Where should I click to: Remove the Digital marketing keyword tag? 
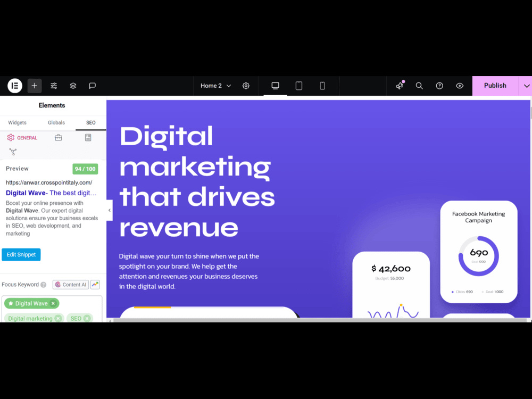click(x=59, y=318)
